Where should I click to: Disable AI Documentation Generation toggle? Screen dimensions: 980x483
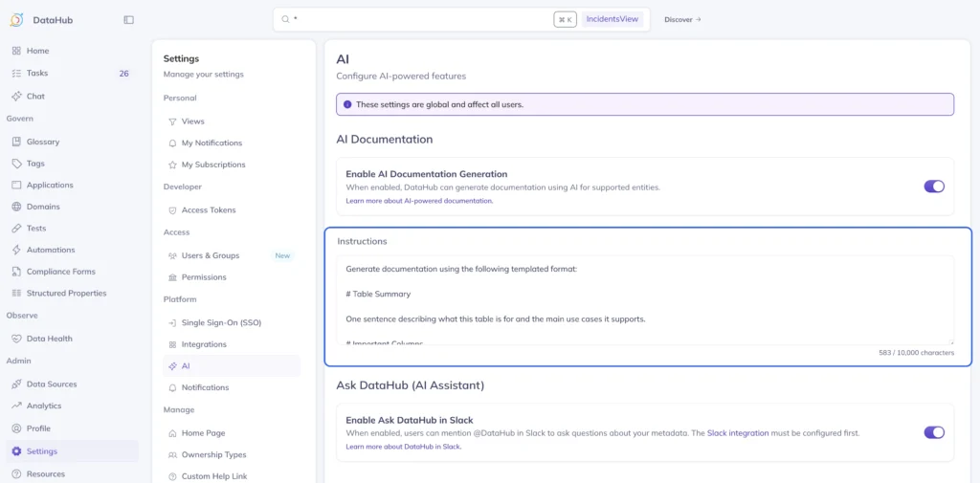point(934,187)
